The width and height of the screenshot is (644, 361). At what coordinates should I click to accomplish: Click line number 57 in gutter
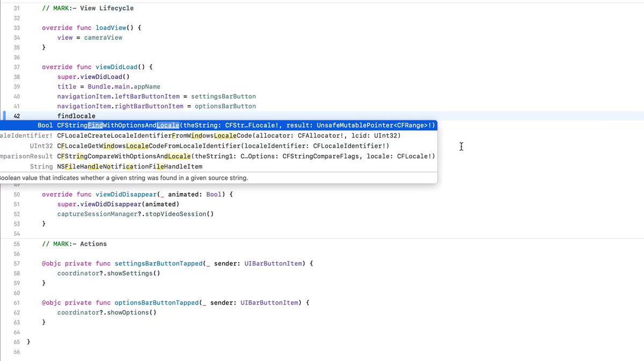coord(16,263)
